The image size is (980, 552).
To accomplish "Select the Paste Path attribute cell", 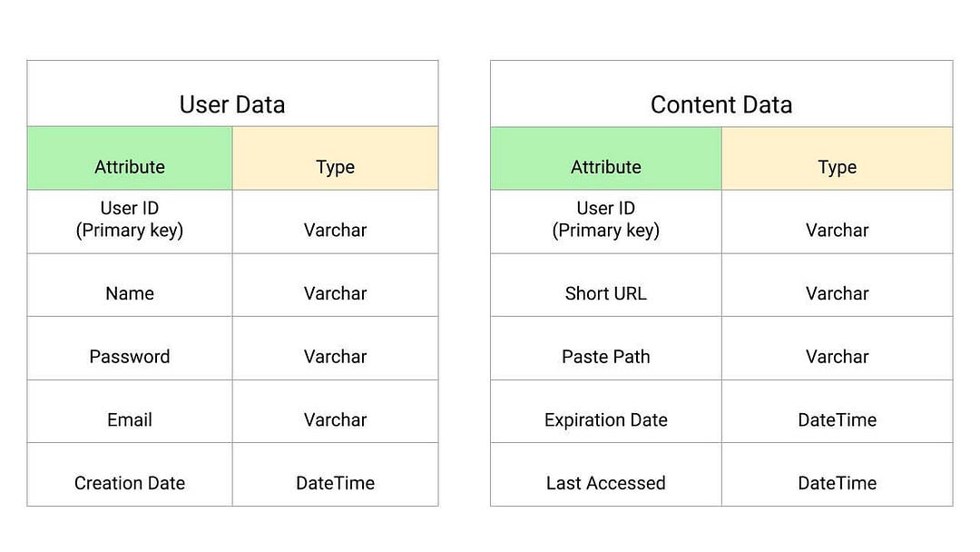I will pyautogui.click(x=606, y=357).
